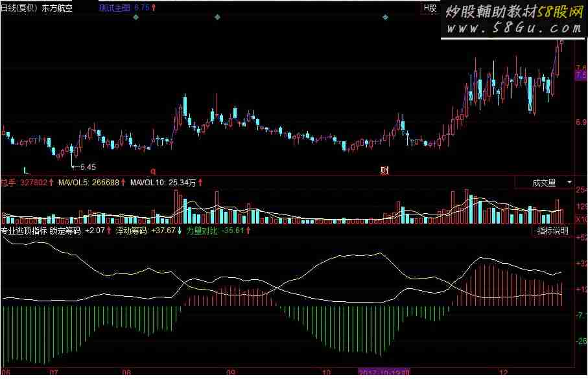Click the X10 volume scale label
This screenshot has width=588, height=379.
point(582,219)
